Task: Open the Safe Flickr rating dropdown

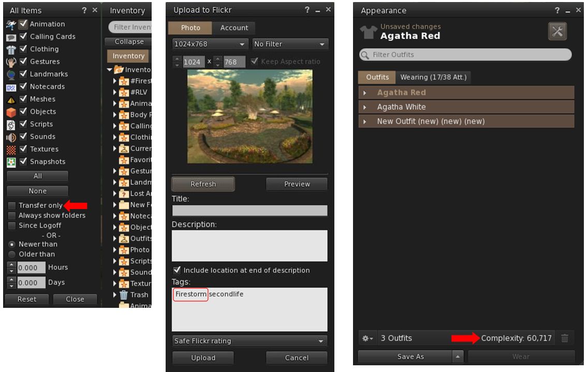Action: [249, 341]
